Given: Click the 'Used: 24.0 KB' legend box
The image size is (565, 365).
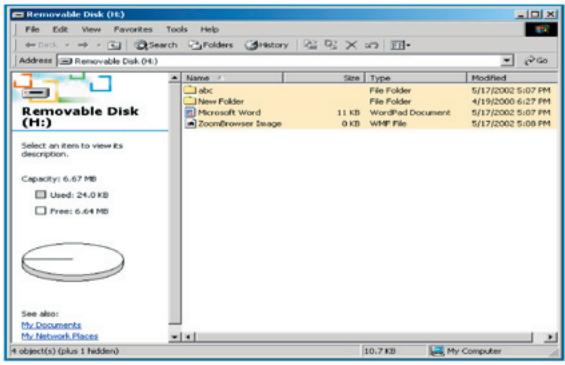Looking at the screenshot, I should (x=41, y=195).
